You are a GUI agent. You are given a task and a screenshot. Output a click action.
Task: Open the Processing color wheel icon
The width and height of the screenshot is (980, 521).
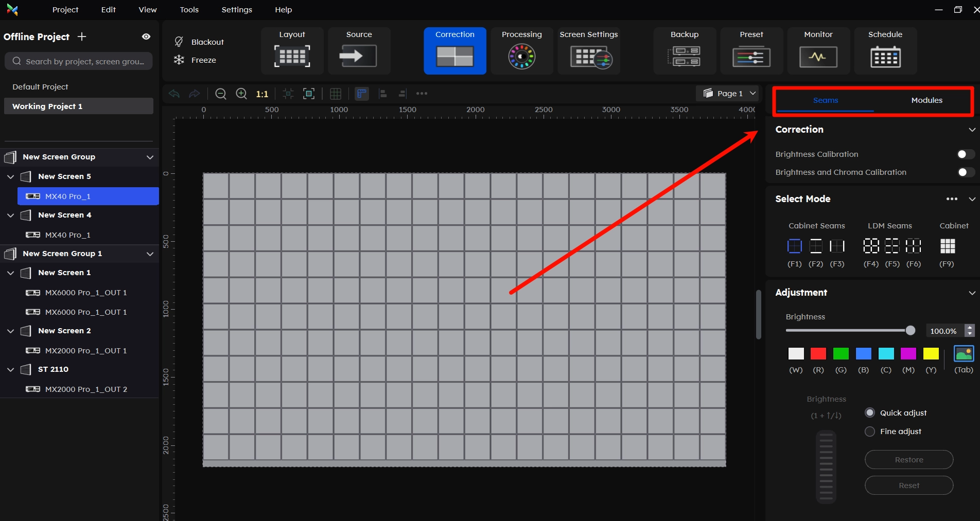coord(521,56)
